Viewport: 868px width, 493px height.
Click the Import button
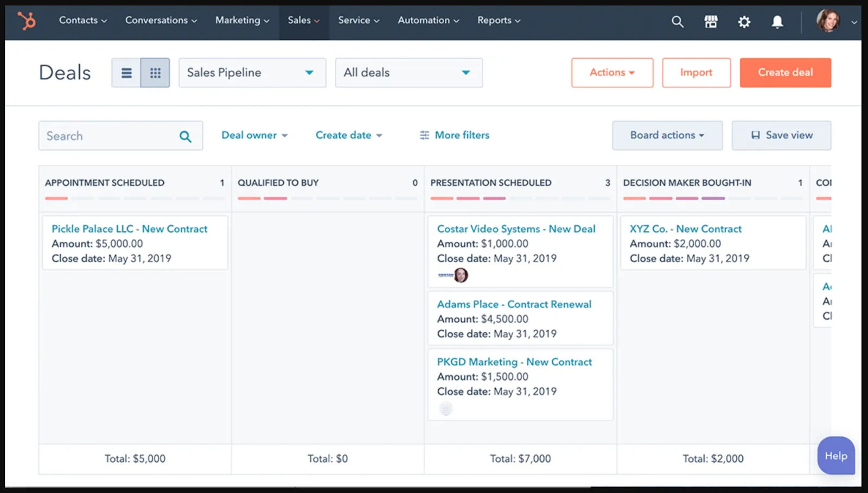tap(697, 73)
